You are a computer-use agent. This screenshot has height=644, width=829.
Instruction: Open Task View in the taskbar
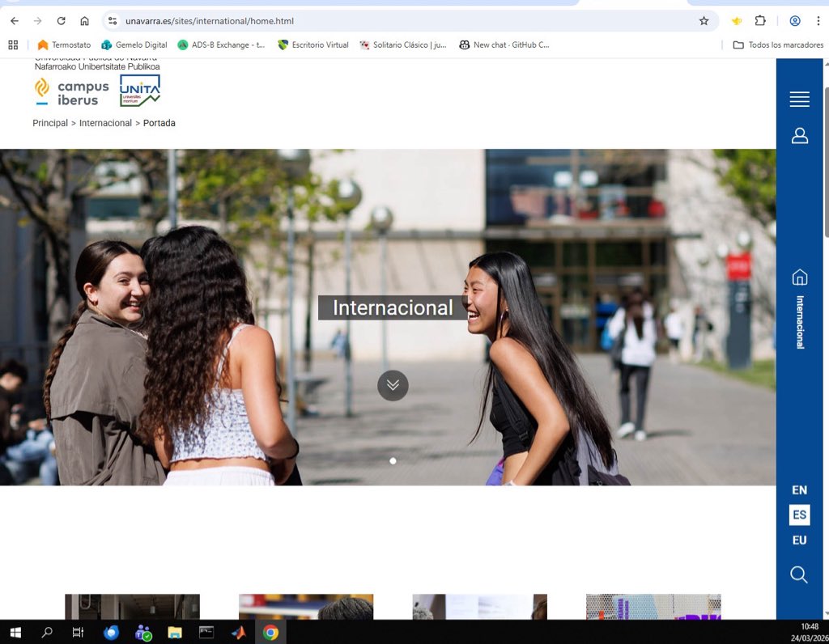coord(78,632)
